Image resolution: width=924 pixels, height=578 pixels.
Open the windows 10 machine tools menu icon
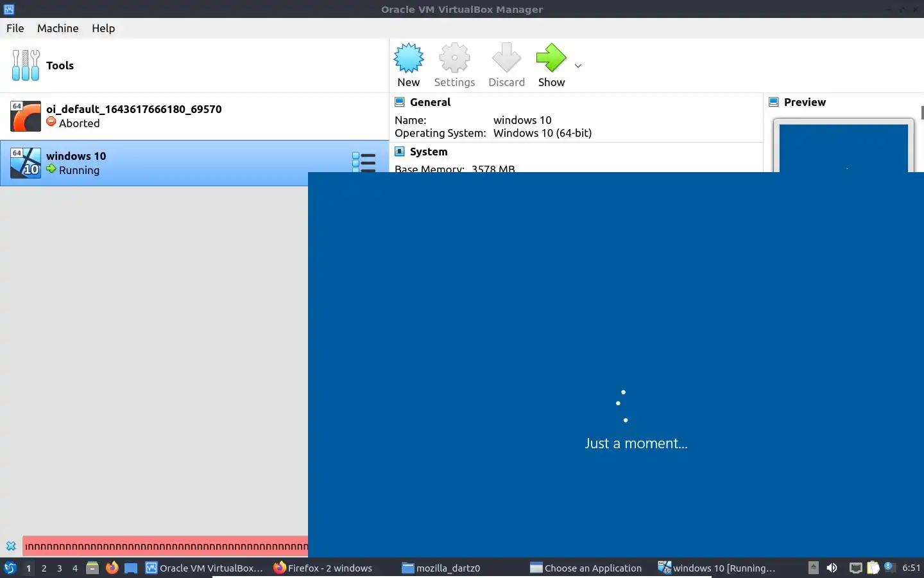click(364, 162)
